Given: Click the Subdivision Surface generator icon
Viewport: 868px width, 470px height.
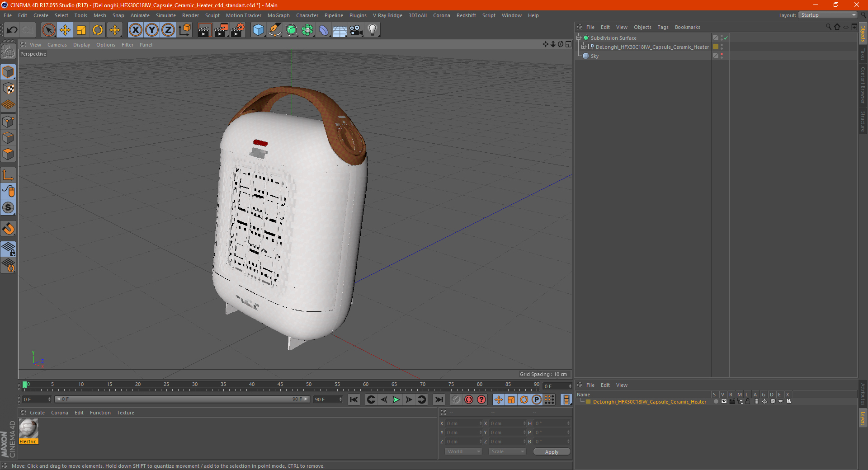Looking at the screenshot, I should [291, 30].
